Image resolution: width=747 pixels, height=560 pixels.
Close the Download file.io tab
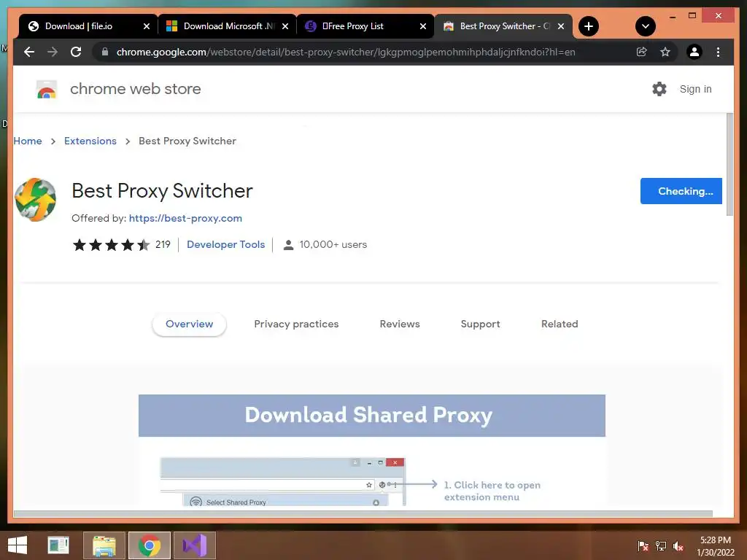pos(146,26)
